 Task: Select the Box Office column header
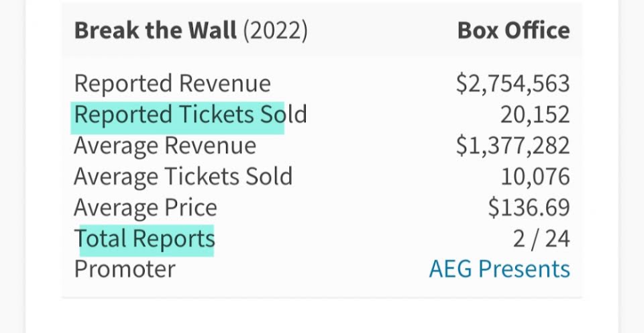pos(513,31)
